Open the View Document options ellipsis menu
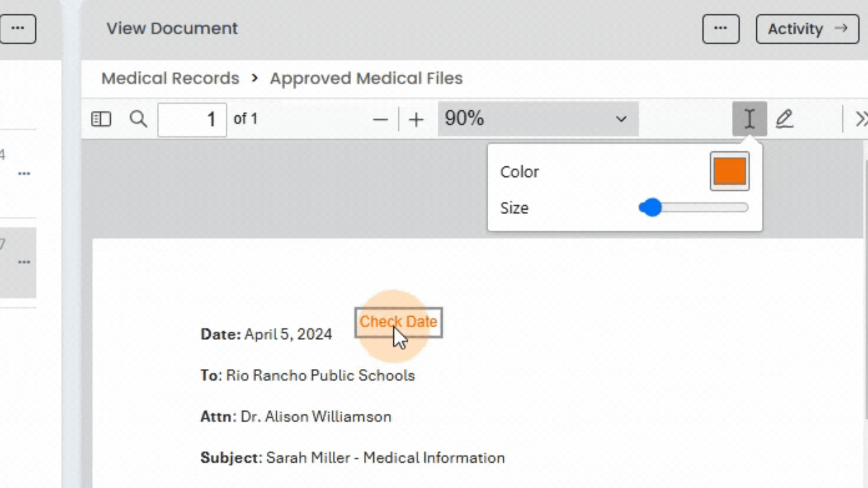 [721, 28]
